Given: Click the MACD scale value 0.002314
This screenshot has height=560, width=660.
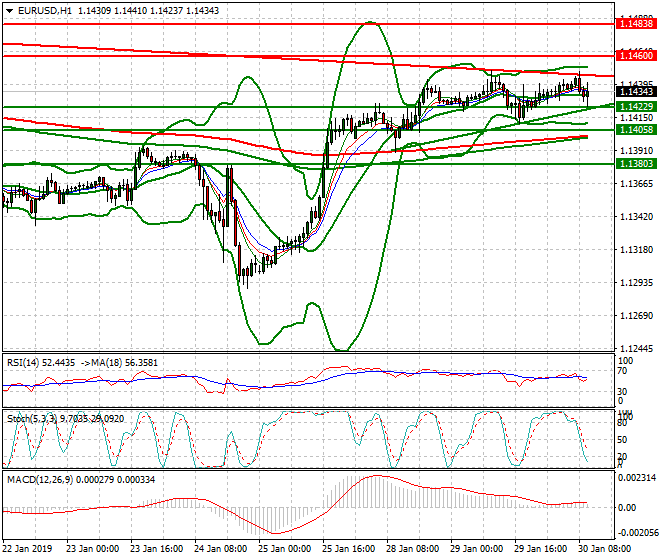Looking at the screenshot, I should pyautogui.click(x=637, y=477).
